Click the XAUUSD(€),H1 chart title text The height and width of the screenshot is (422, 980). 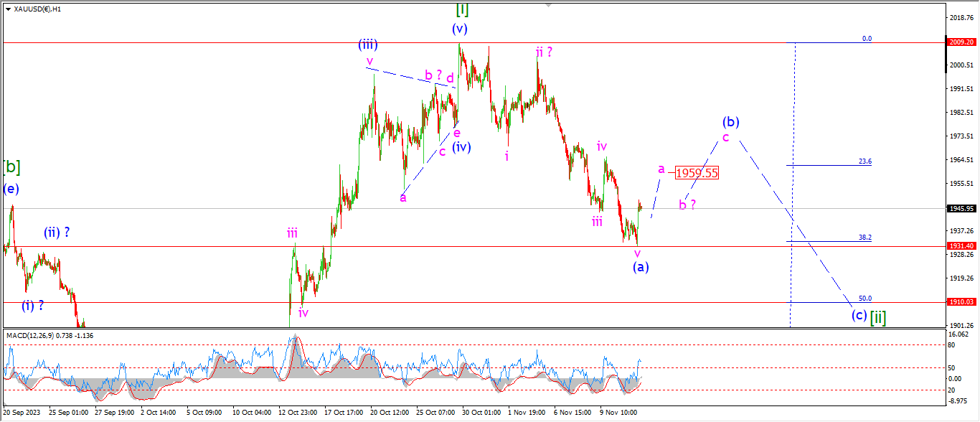coord(37,9)
